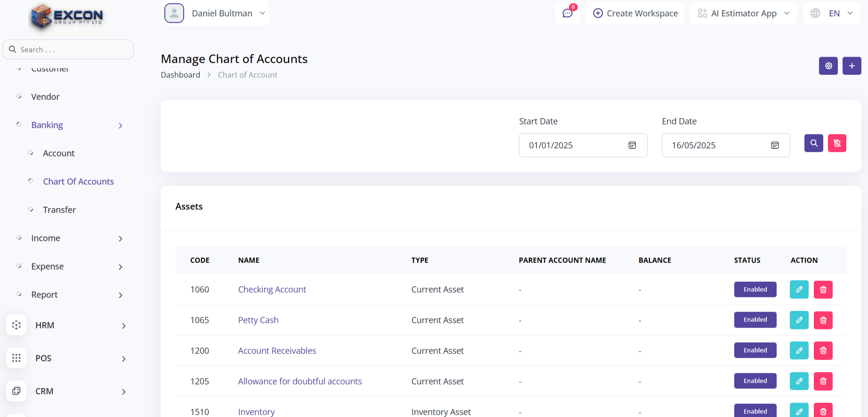This screenshot has height=417, width=868.
Task: Expand the AI Estimator App dropdown
Action: (743, 13)
